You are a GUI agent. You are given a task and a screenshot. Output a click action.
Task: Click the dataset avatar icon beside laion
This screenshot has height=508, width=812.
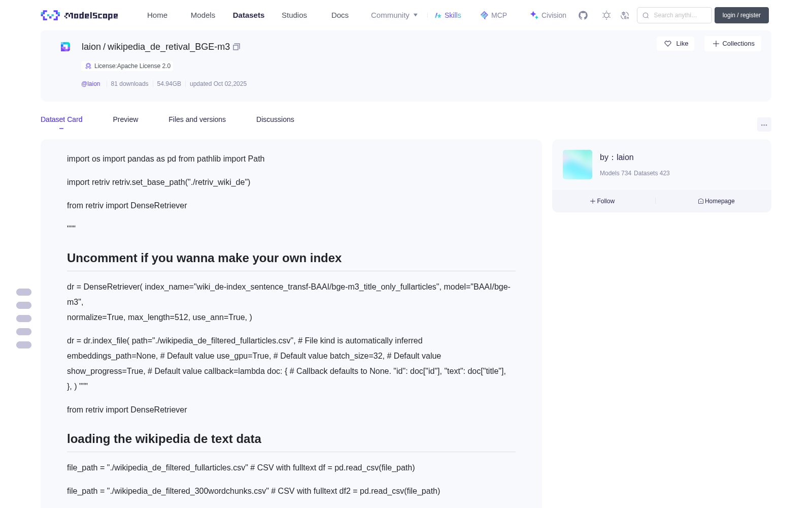(x=65, y=47)
